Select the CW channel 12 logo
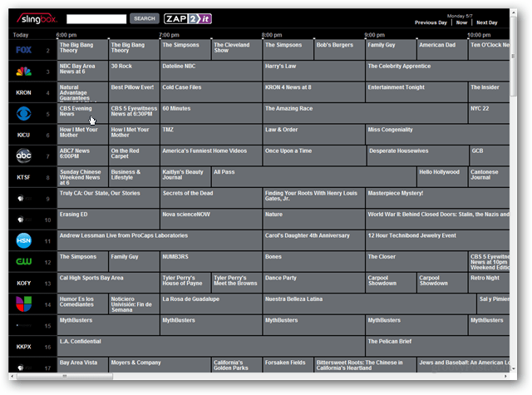532x395 pixels. 24,261
